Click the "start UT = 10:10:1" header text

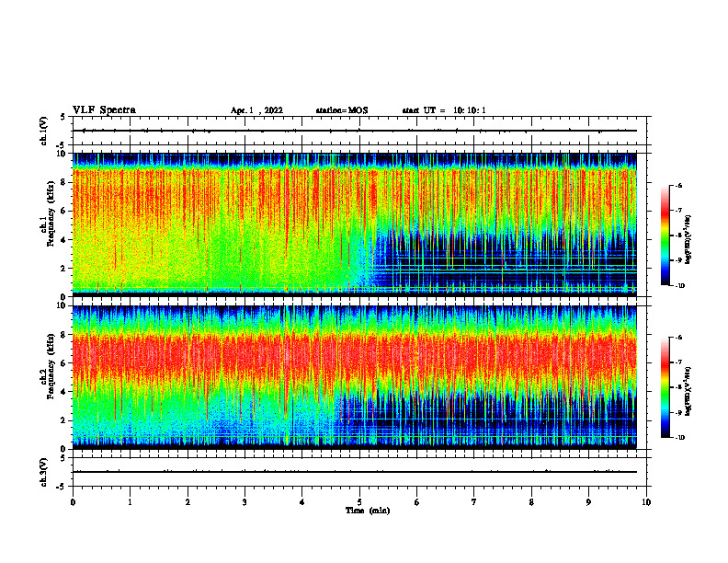click(444, 110)
